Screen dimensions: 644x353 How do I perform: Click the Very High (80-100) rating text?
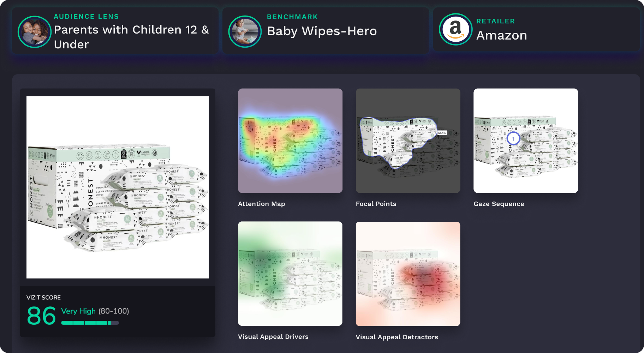[x=95, y=311]
